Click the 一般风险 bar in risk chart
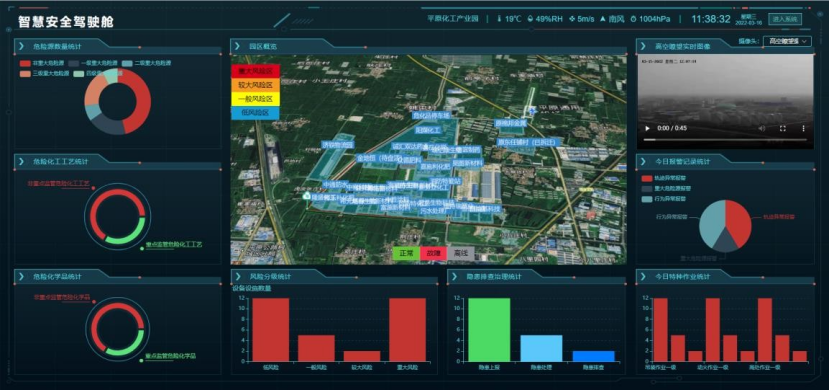 tap(316, 348)
